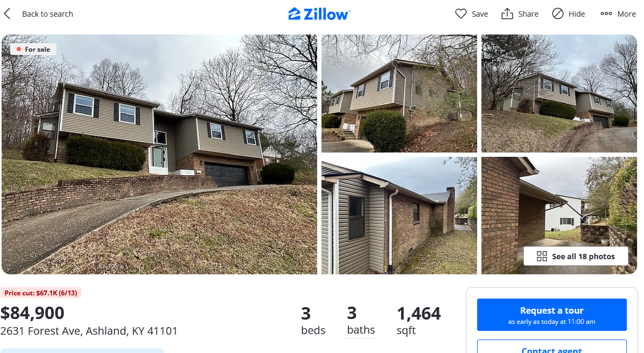Click the Hide label in header
644x353 pixels.
point(577,14)
